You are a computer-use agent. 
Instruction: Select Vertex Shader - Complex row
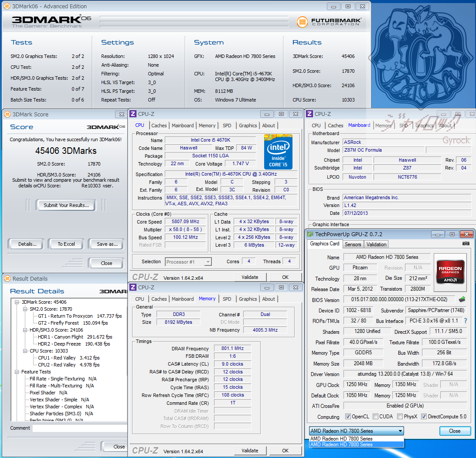point(61,407)
